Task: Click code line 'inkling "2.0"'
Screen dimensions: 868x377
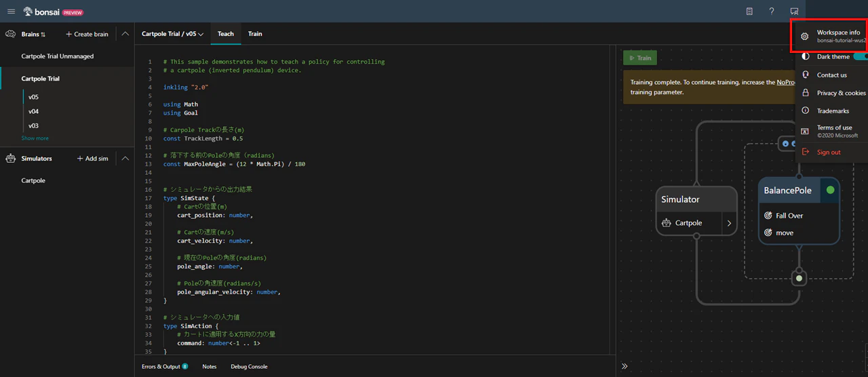Action: pyautogui.click(x=186, y=87)
